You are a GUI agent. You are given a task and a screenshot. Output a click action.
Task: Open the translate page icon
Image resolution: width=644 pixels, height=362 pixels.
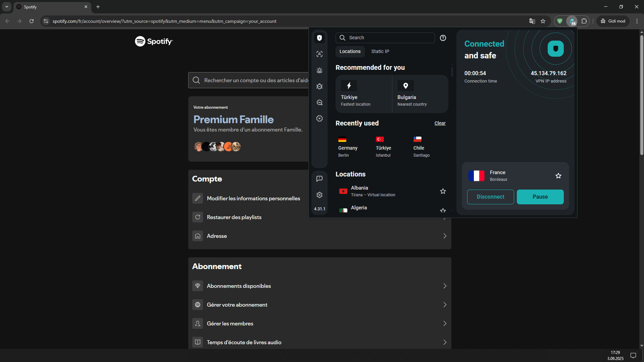click(532, 21)
